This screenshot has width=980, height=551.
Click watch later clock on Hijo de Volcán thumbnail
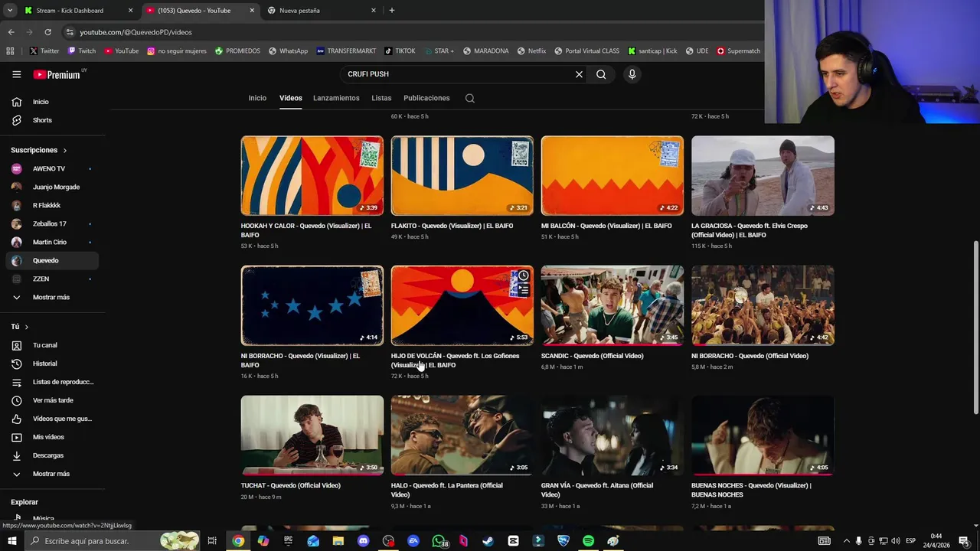[523, 275]
